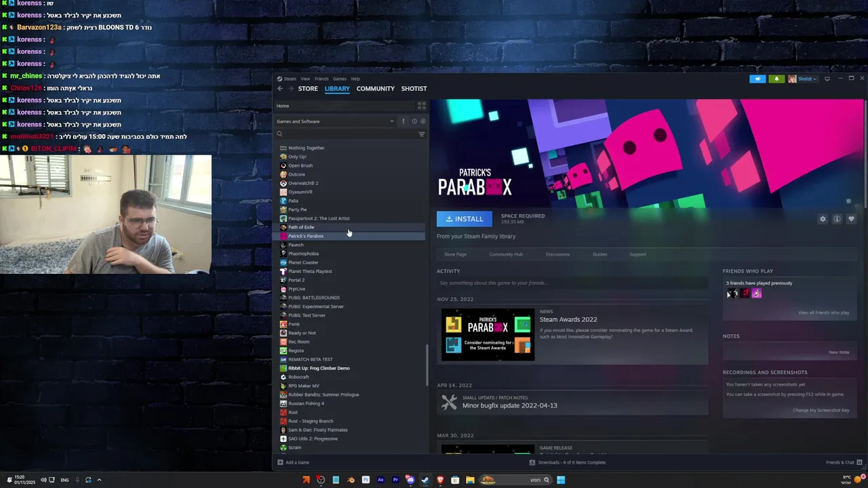Click the sort ascending arrow icon

tap(403, 121)
